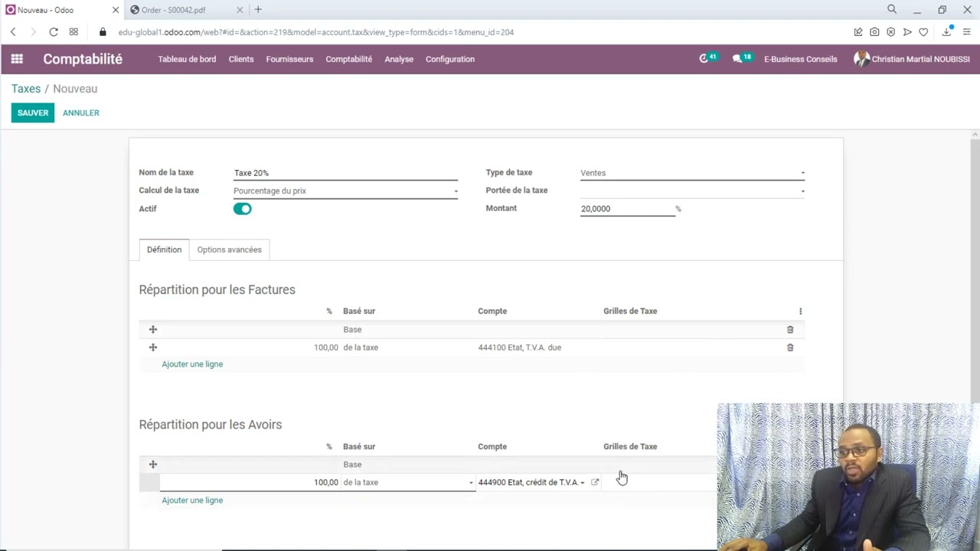Click the Comptabilité app title

pos(83,59)
